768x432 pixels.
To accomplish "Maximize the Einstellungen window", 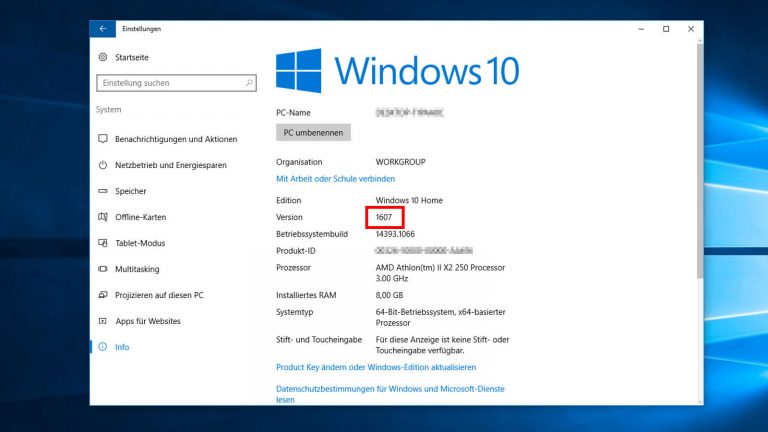I will coord(666,29).
